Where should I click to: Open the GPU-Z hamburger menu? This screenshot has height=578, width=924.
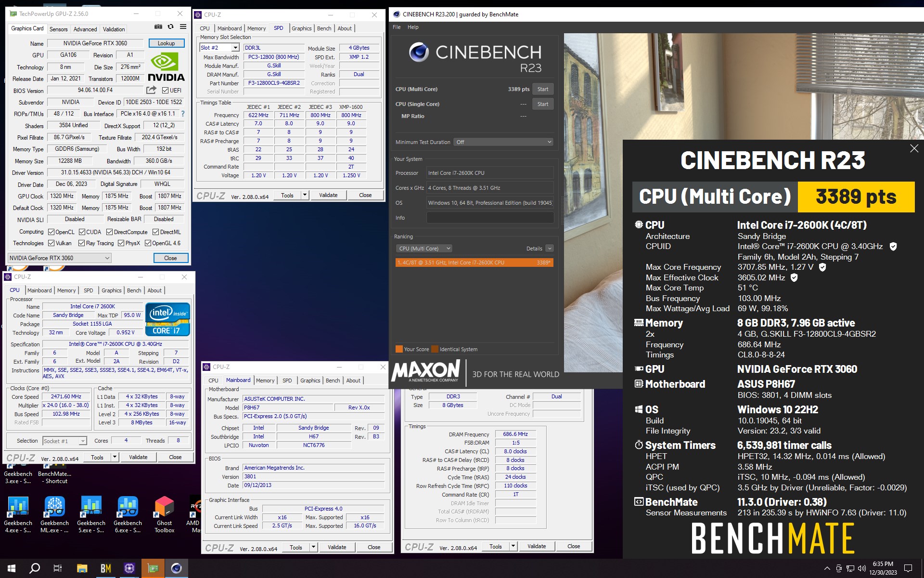point(183,27)
